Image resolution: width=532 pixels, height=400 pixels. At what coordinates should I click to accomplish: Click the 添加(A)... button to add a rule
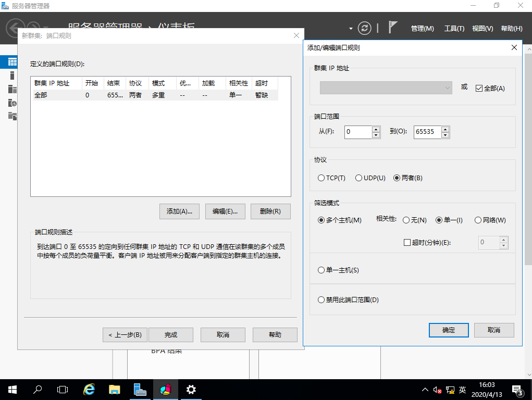pyautogui.click(x=179, y=211)
